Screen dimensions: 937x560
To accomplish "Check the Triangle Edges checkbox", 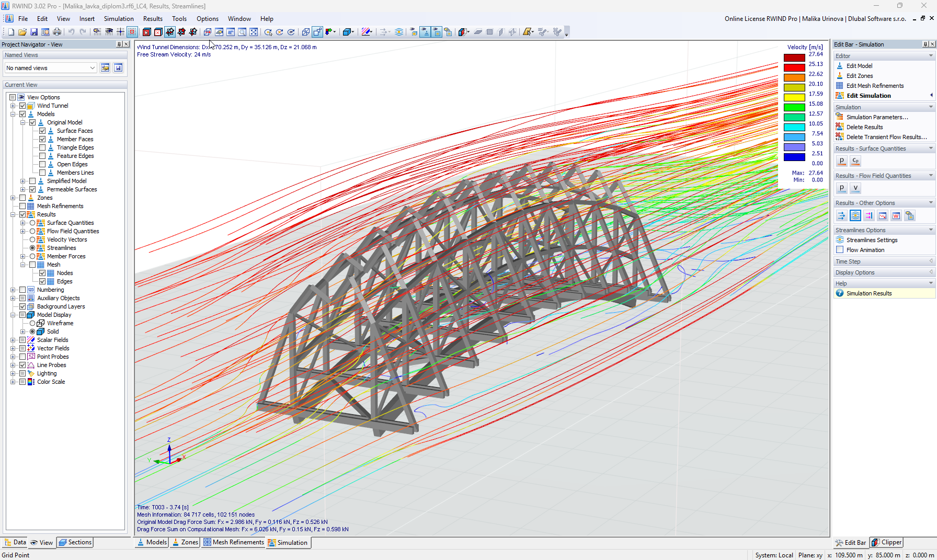I will click(x=42, y=147).
